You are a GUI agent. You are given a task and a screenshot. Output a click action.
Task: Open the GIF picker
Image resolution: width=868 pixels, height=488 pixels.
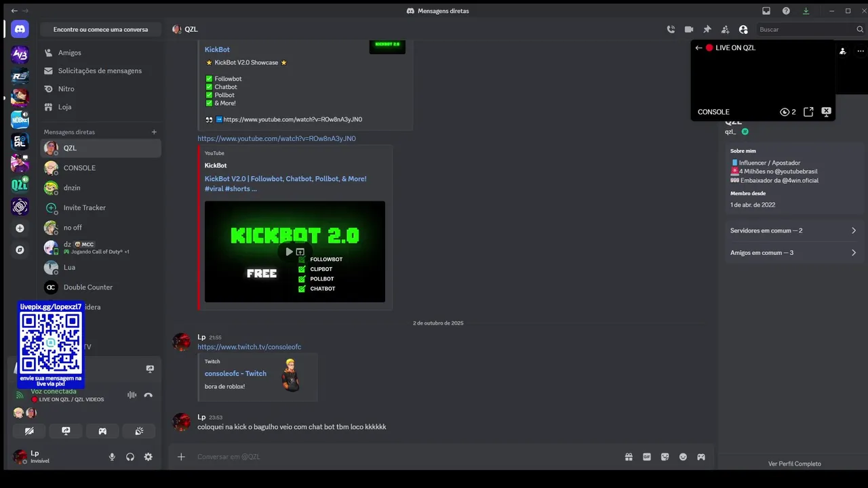pos(647,457)
